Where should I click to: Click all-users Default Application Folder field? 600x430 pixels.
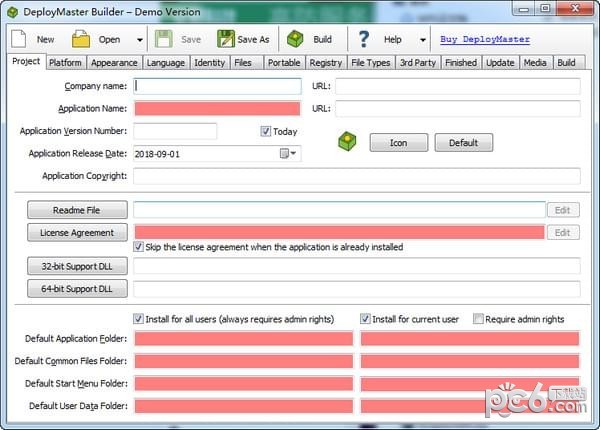coord(244,339)
